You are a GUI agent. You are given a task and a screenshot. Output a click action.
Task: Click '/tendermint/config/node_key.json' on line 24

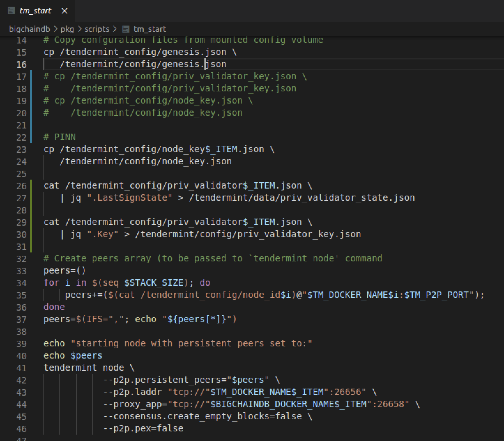point(146,161)
